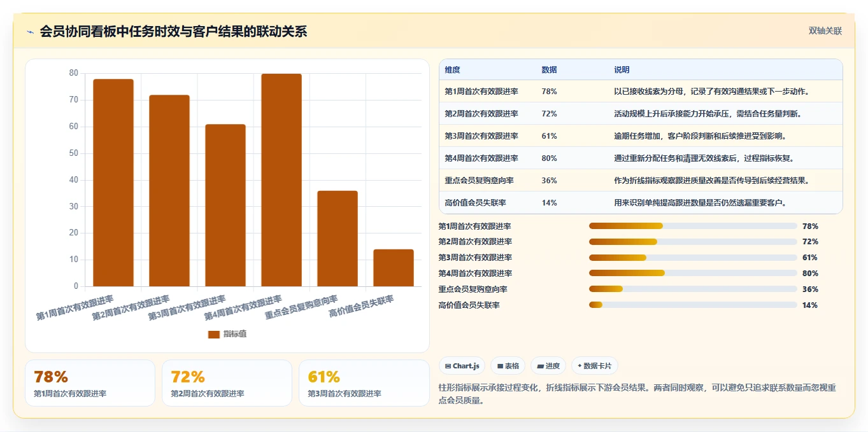
Task: Click the tallest bar, 第4周首次有效跟进率
Action: point(281,180)
